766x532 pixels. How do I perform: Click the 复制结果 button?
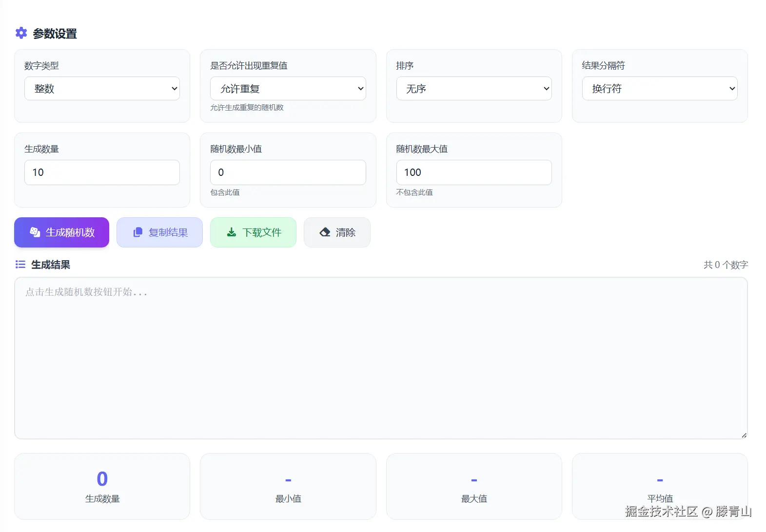(x=159, y=232)
